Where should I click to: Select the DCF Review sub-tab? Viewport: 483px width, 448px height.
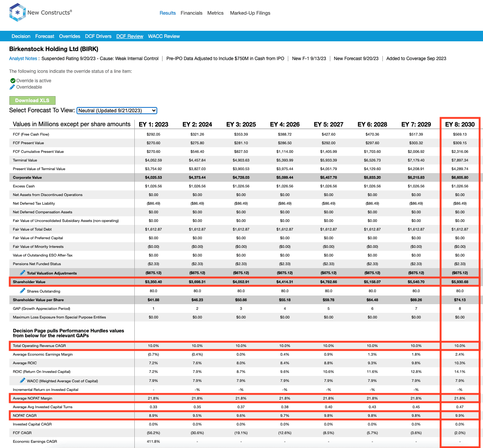[130, 36]
